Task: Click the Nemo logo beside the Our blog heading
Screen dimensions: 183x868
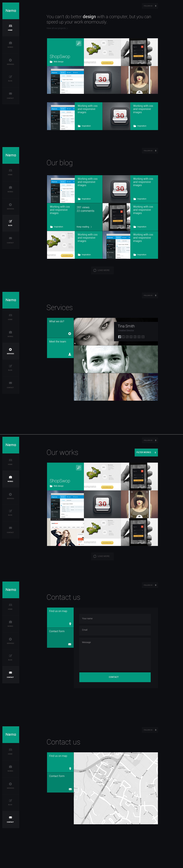Action: point(11,155)
